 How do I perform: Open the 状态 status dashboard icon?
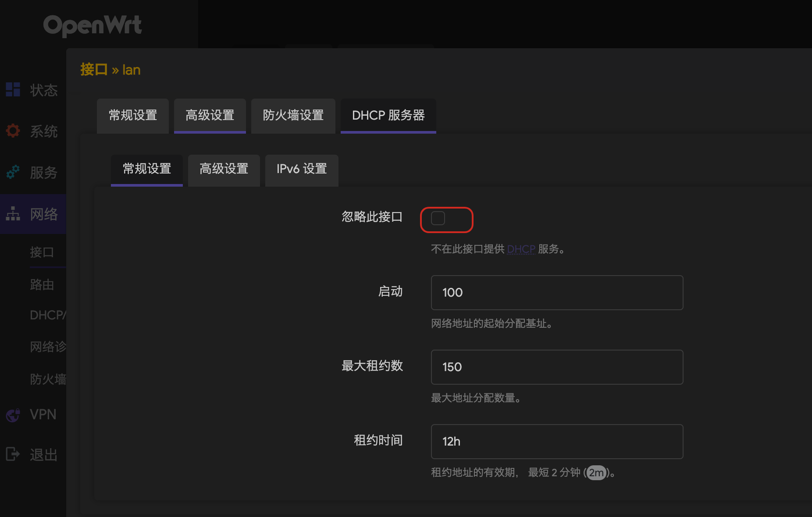13,90
